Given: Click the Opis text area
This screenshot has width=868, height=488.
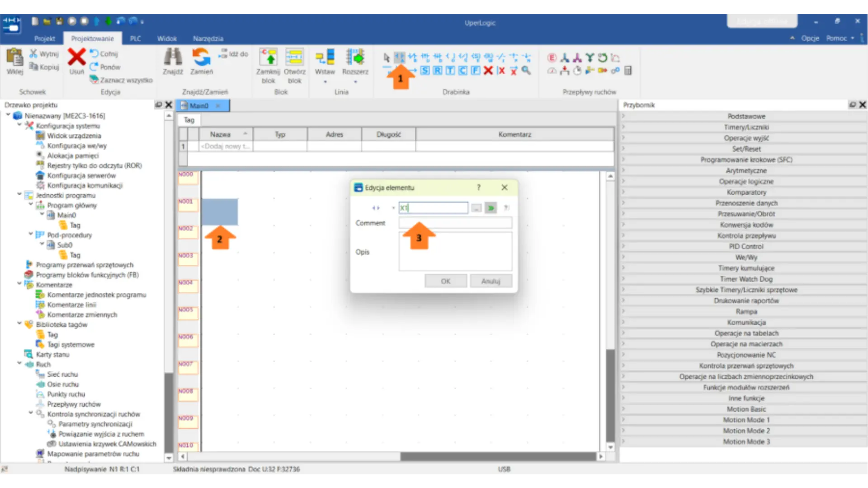Looking at the screenshot, I should (x=455, y=251).
